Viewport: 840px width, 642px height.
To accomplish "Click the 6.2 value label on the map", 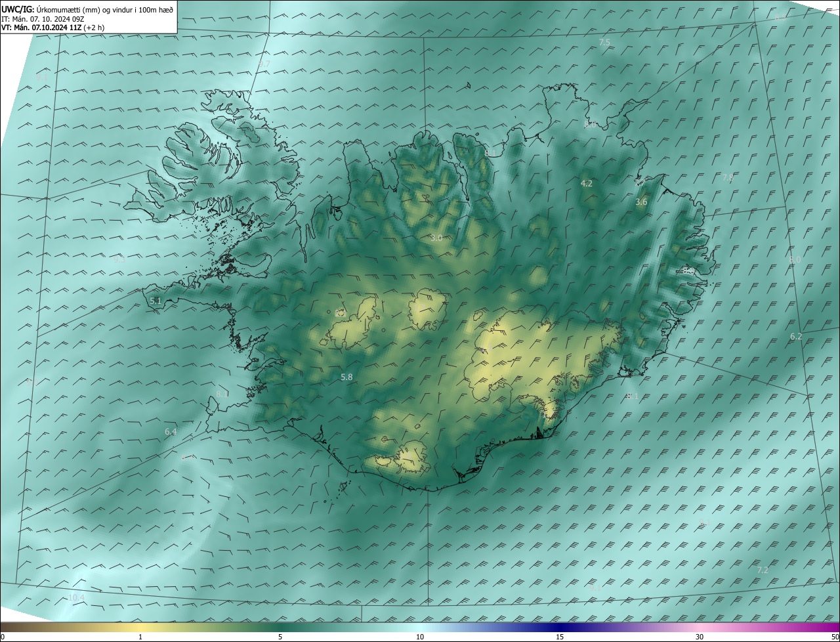I will [796, 337].
